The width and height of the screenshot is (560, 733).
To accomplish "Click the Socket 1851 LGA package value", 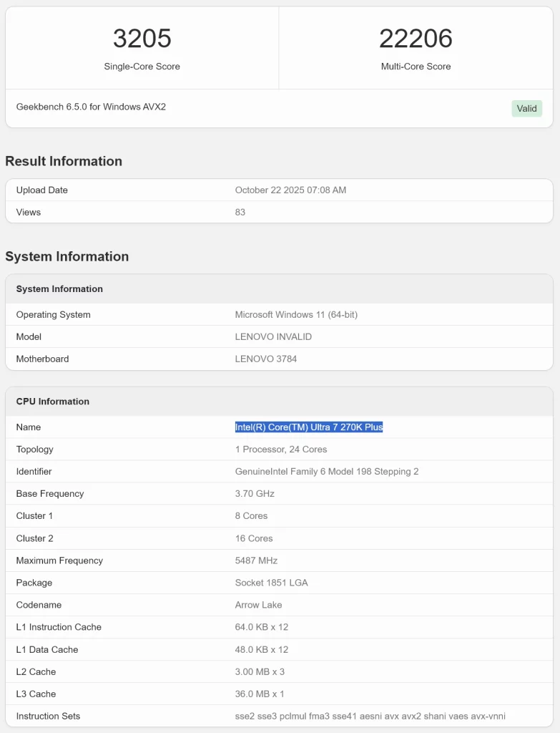I will click(271, 583).
